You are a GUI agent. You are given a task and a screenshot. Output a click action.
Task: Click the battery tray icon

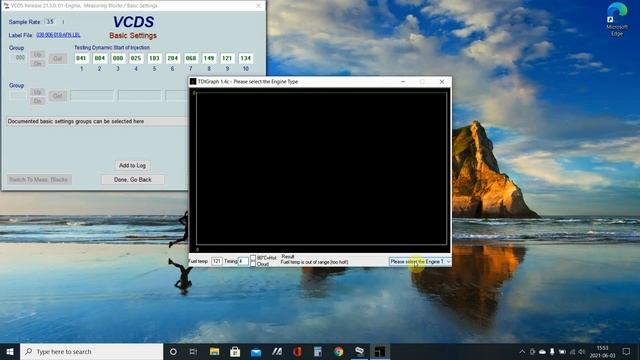tap(562, 351)
